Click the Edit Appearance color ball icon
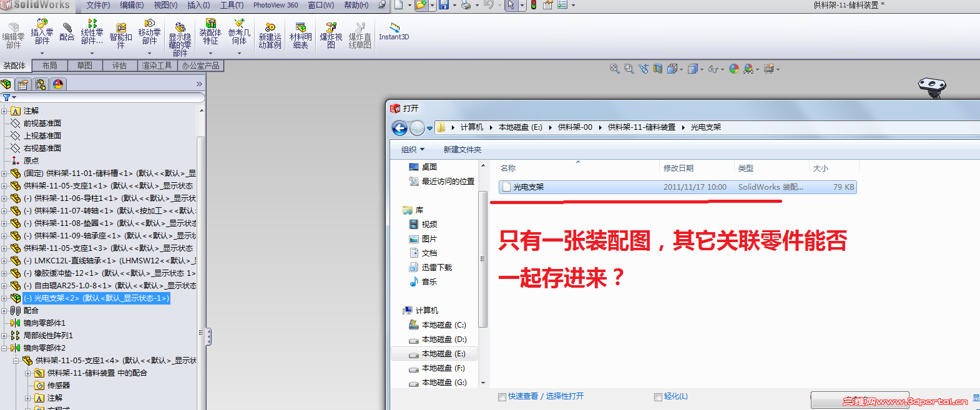The width and height of the screenshot is (980, 410). click(x=734, y=69)
